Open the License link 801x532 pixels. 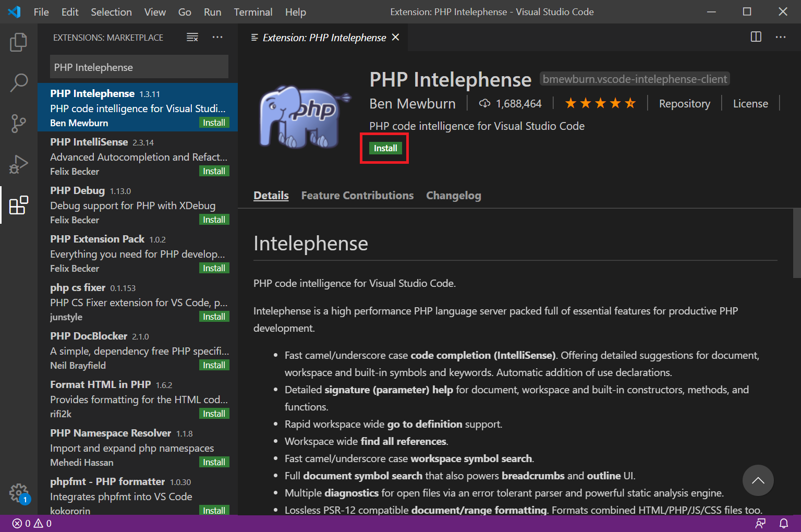coord(750,104)
